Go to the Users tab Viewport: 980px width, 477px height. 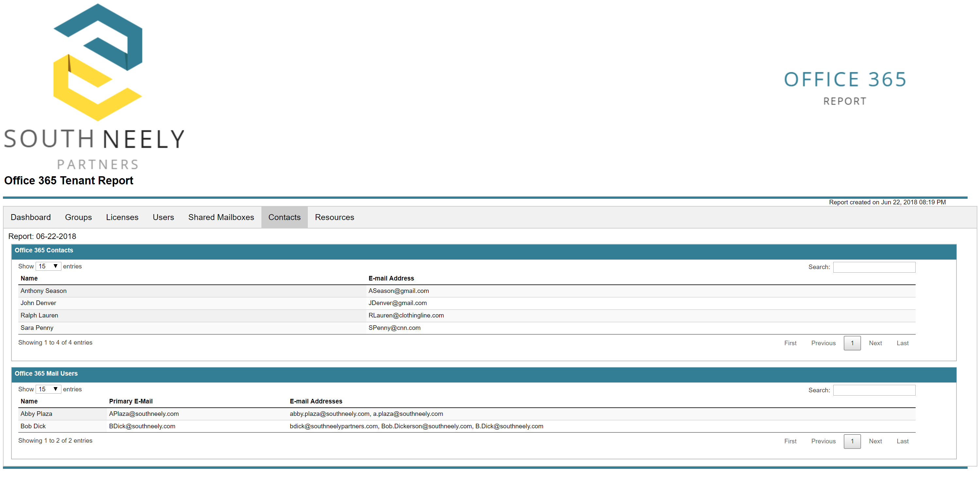163,217
